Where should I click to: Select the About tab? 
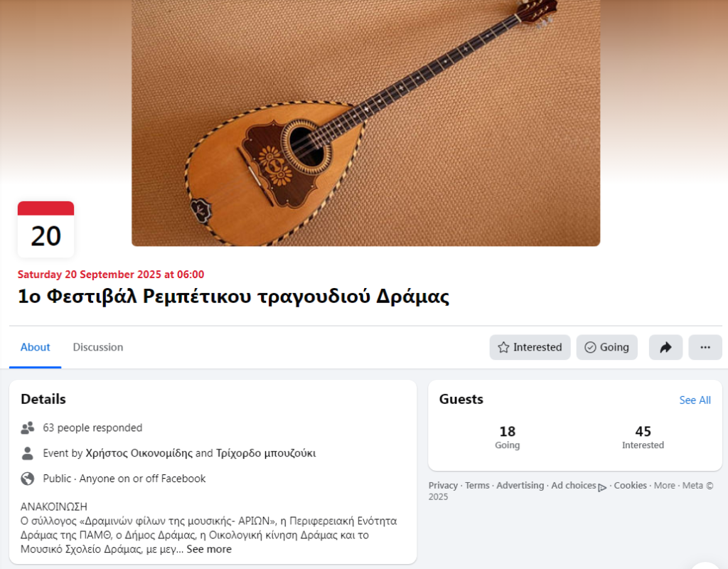tap(36, 347)
